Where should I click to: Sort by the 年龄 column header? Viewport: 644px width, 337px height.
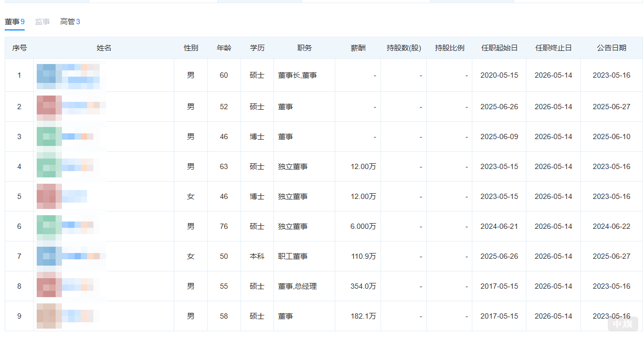click(224, 48)
